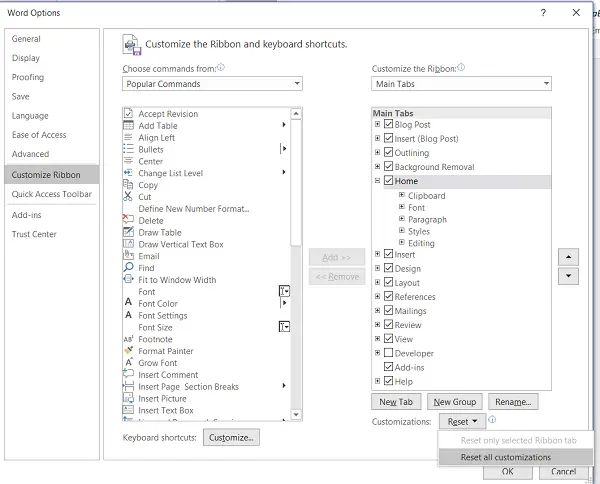The image size is (600, 484).
Task: Expand the Styles group node
Action: tap(402, 230)
